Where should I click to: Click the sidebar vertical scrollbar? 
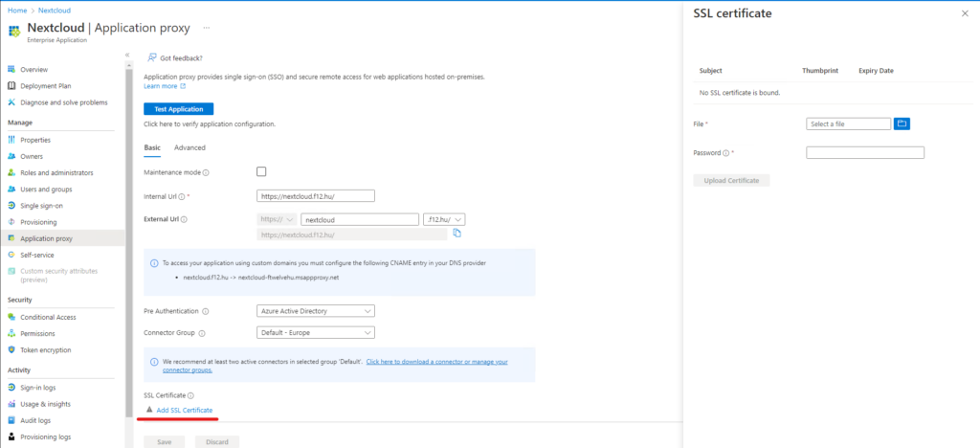127,244
